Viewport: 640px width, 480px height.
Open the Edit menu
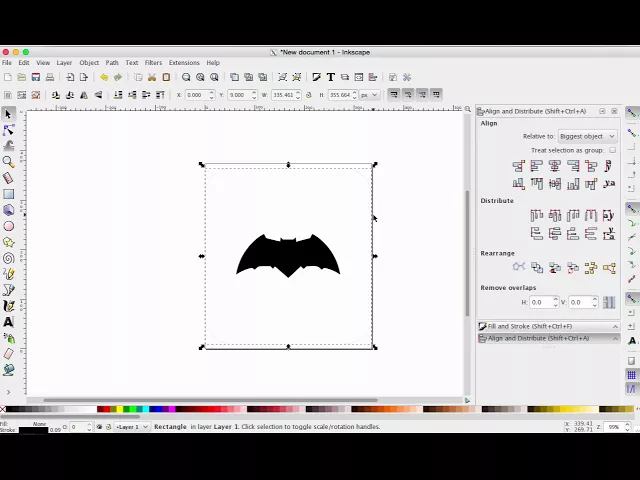[24, 62]
